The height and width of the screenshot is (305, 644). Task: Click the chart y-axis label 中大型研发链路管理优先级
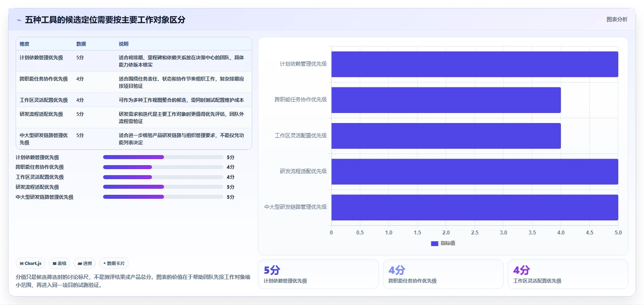click(296, 207)
